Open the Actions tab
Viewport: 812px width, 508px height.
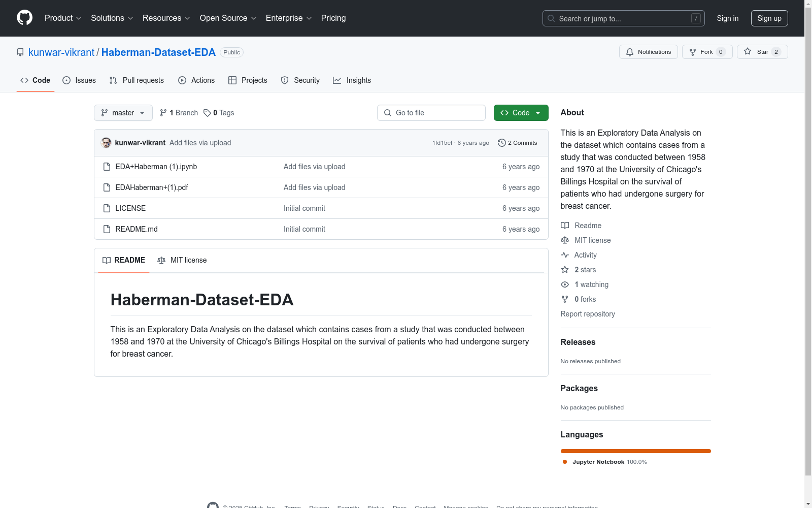pos(196,80)
